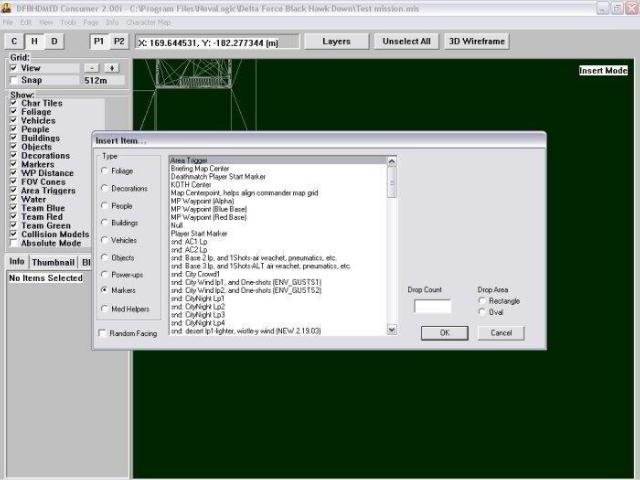Open the Thumbnail tab
Viewport: 640px width, 480px height.
52,262
